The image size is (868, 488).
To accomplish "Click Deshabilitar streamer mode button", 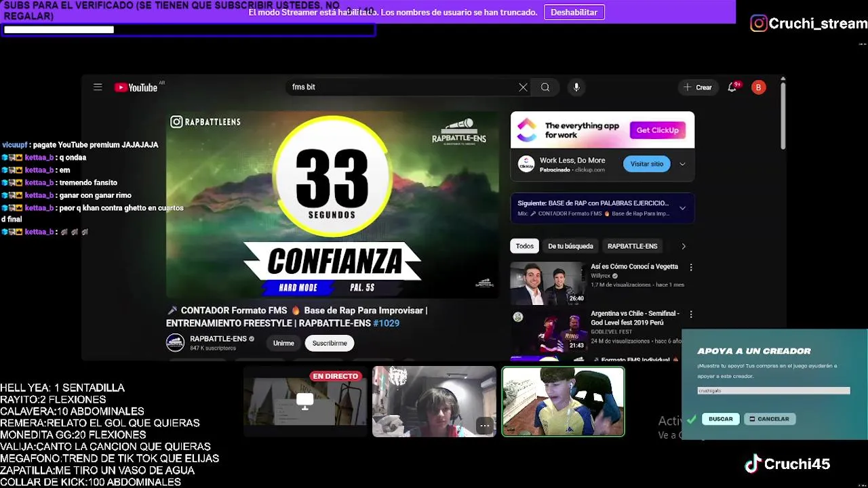I will tap(574, 12).
